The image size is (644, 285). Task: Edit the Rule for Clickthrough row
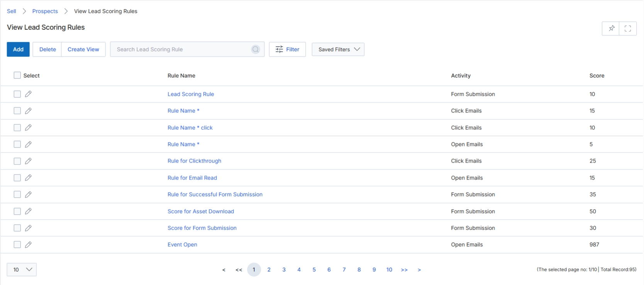28,161
